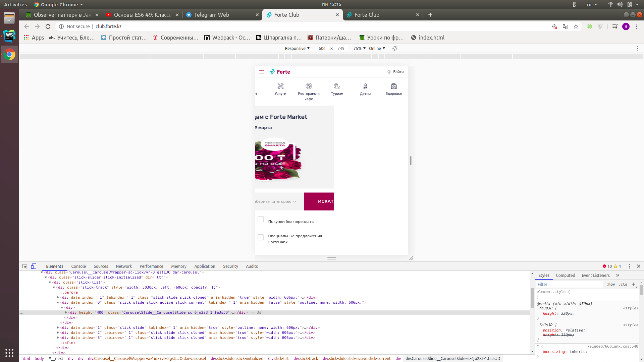The height and width of the screenshot is (362, 644).
Task: Collapse the slick-list div node
Action: 50,282
